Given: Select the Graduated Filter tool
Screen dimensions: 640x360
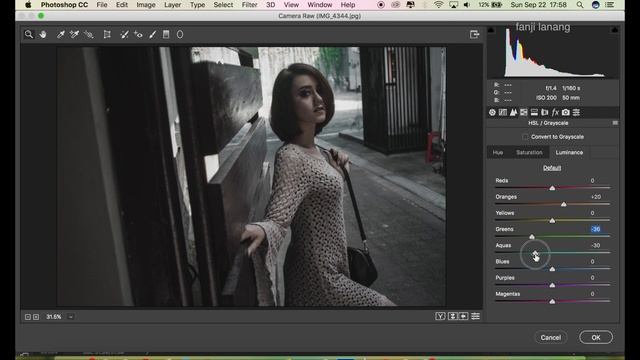Looking at the screenshot, I should point(166,35).
